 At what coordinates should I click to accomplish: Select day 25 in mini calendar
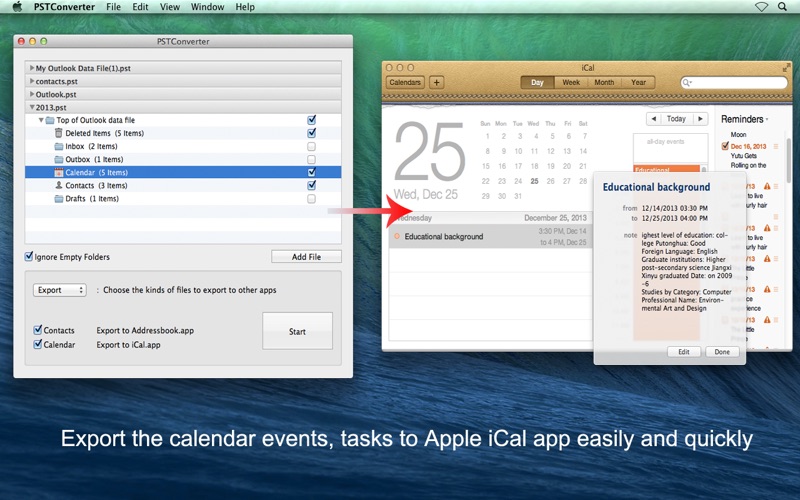coord(534,181)
